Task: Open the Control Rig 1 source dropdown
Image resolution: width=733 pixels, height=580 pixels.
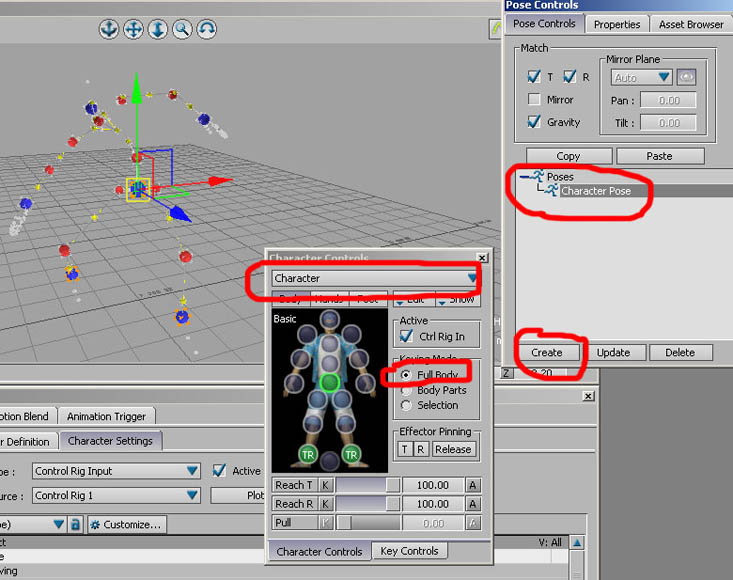Action: pos(116,495)
